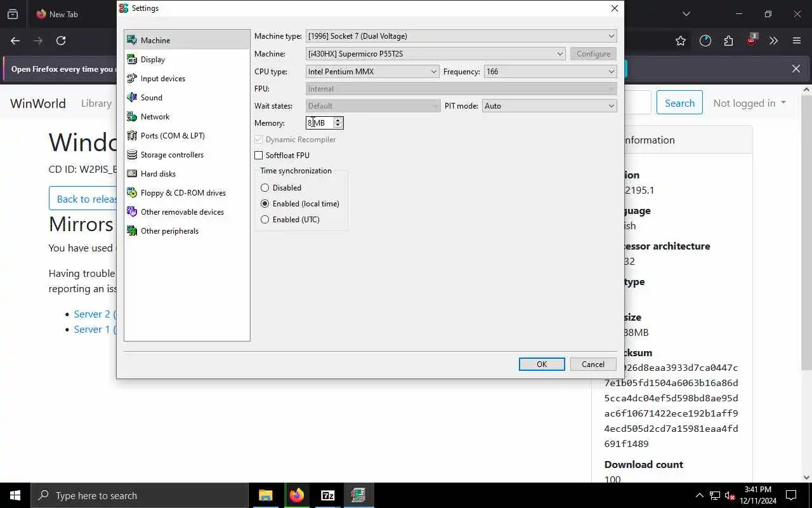Toggle the Softfloat FPU checkbox
The height and width of the screenshot is (508, 812).
(258, 155)
